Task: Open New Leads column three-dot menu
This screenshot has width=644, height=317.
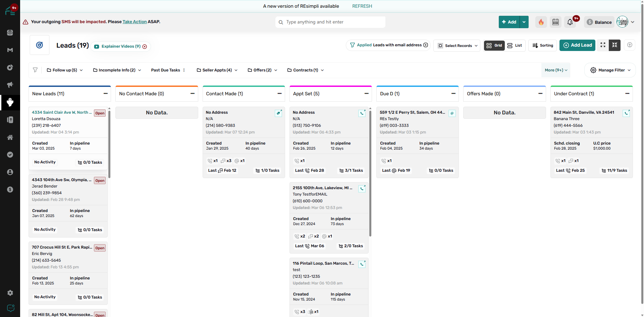Action: pos(106,94)
